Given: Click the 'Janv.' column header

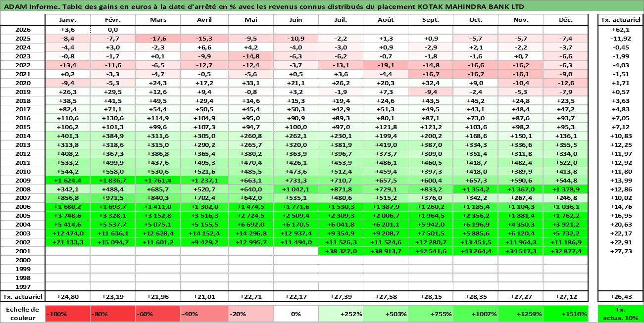Looking at the screenshot, I should click(67, 20).
